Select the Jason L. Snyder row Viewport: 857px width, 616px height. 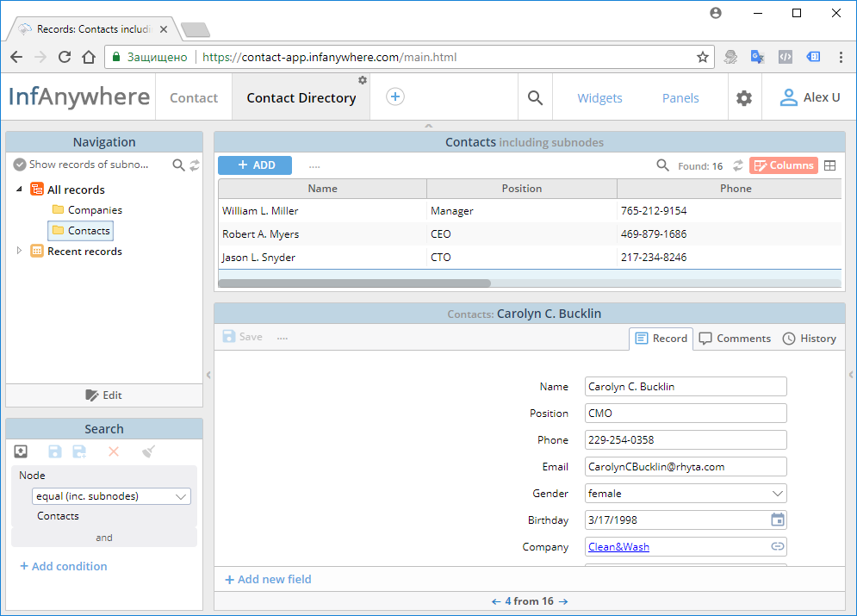click(530, 258)
